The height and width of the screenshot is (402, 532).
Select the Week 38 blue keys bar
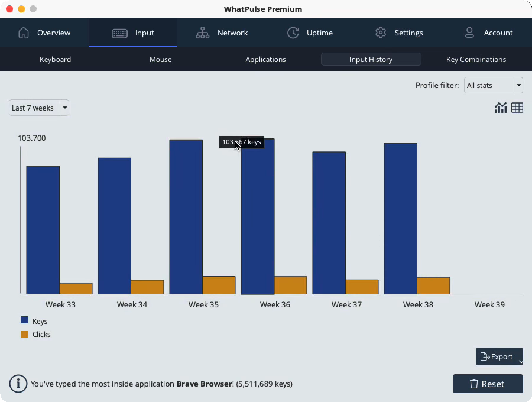point(401,219)
